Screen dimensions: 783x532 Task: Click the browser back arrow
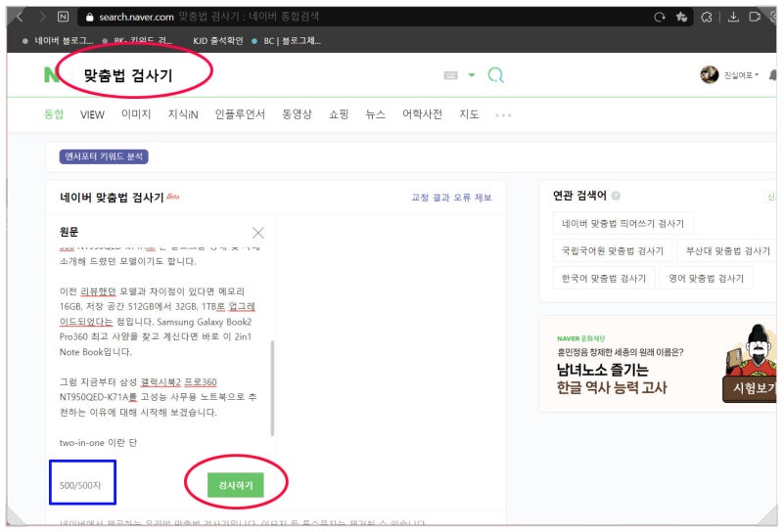(x=20, y=17)
